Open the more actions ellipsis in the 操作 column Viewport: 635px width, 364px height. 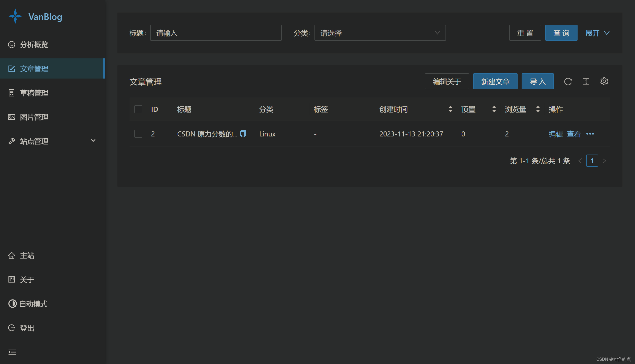tap(590, 134)
